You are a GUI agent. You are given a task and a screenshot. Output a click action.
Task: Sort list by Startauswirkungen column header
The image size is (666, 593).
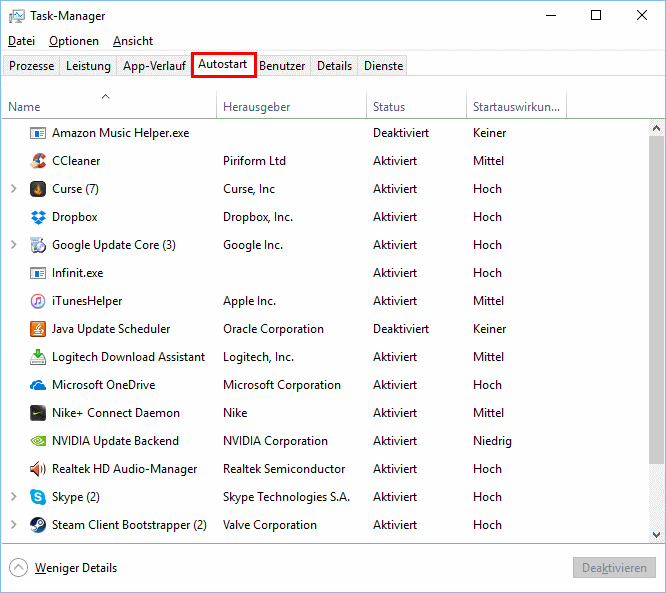point(516,107)
